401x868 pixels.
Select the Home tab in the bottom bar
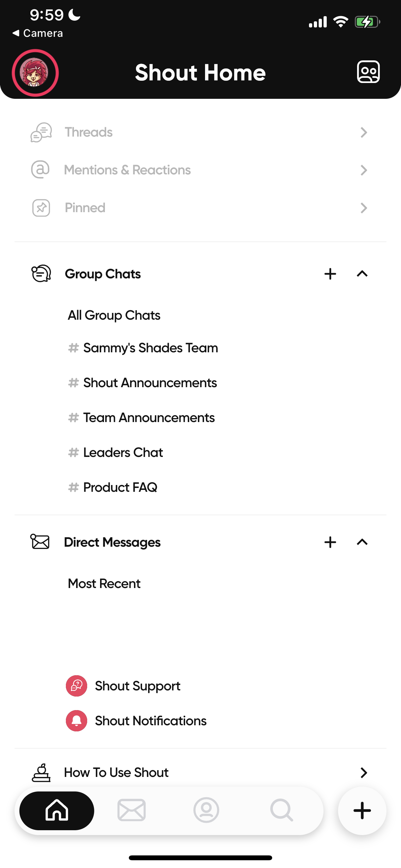pos(57,811)
